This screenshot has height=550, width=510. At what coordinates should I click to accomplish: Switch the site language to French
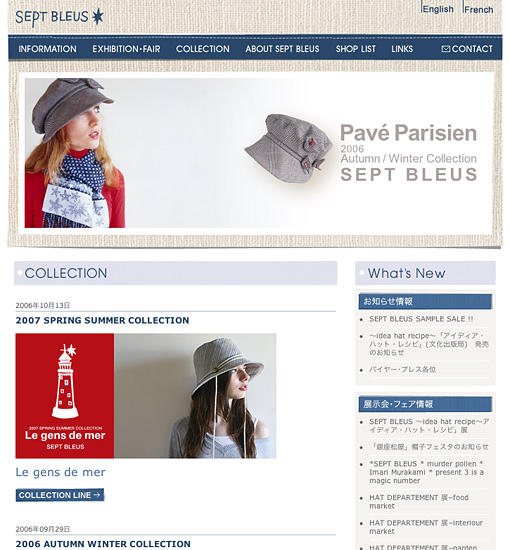(x=478, y=9)
